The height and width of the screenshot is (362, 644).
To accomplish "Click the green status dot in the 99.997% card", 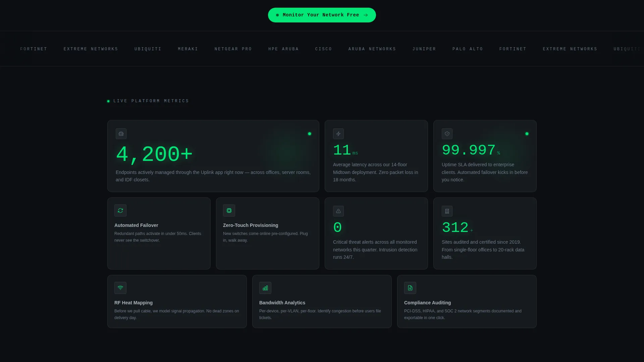I will (x=527, y=134).
